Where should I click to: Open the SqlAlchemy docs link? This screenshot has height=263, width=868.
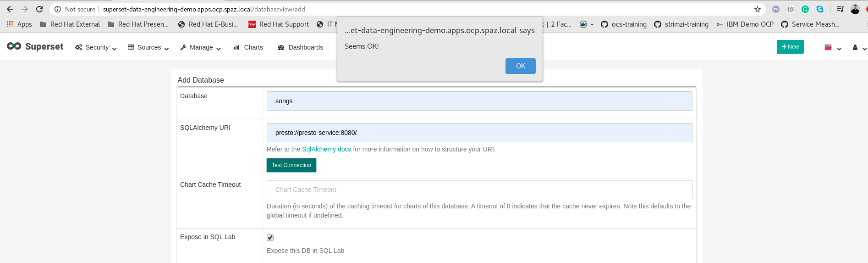(326, 149)
